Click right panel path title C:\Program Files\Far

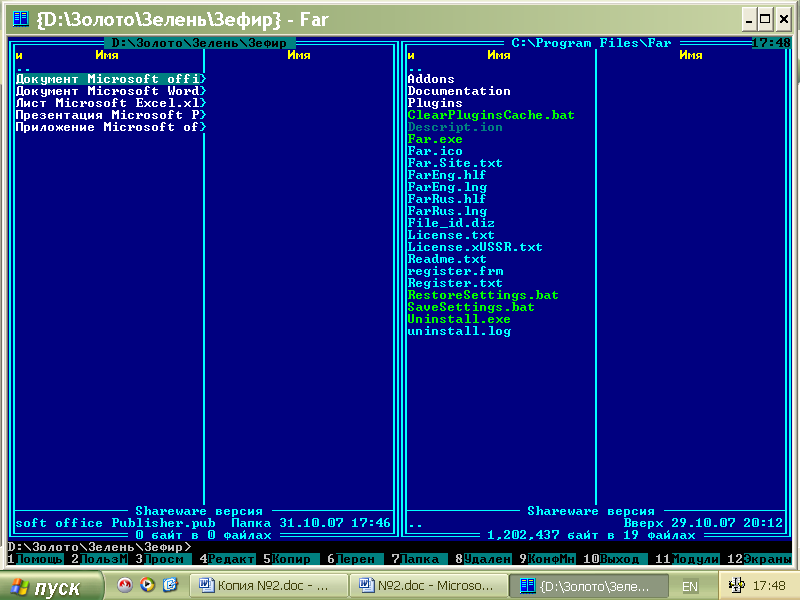(x=591, y=43)
